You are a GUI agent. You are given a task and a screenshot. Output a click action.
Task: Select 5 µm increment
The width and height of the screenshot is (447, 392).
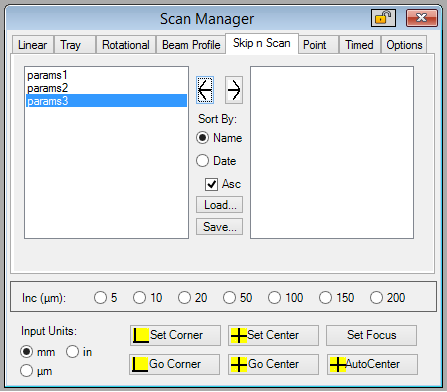[x=106, y=297]
